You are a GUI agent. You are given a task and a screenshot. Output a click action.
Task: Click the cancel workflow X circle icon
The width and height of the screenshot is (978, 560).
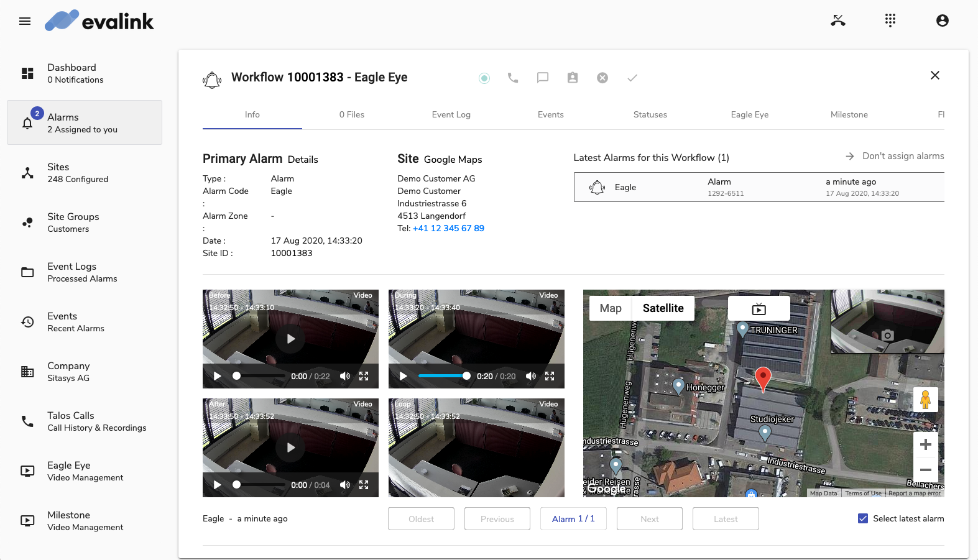pyautogui.click(x=602, y=78)
